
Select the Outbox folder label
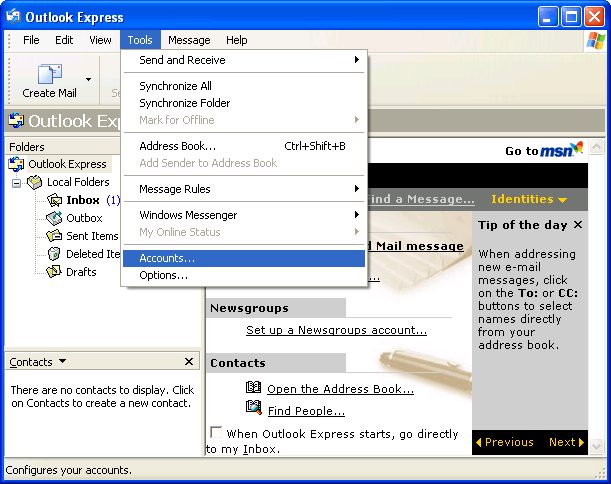tap(84, 218)
